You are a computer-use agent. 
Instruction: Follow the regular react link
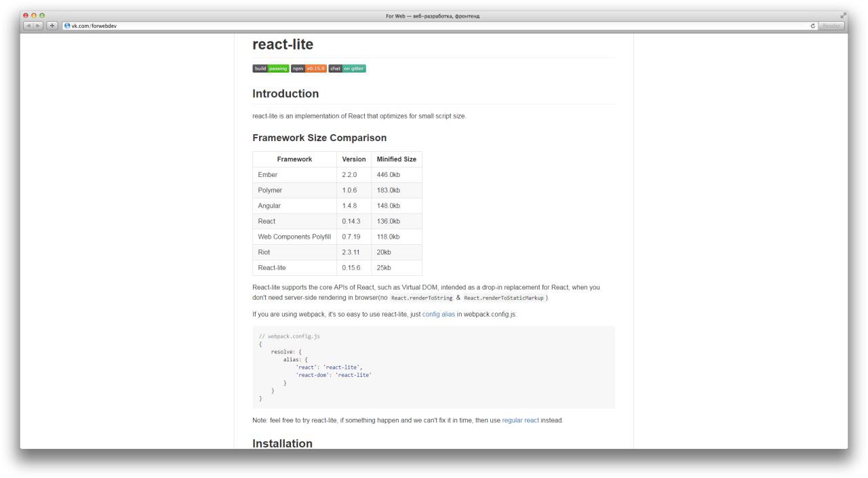pyautogui.click(x=520, y=420)
